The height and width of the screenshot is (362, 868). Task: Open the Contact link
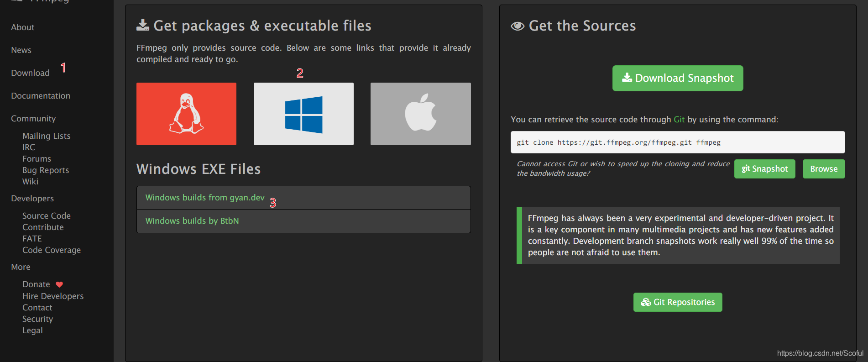[x=37, y=308]
